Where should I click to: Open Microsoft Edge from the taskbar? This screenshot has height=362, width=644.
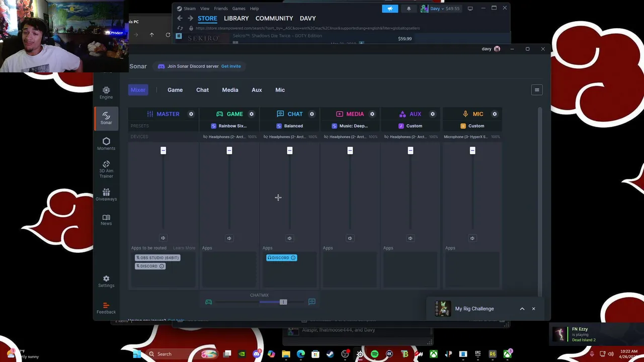[301, 354]
